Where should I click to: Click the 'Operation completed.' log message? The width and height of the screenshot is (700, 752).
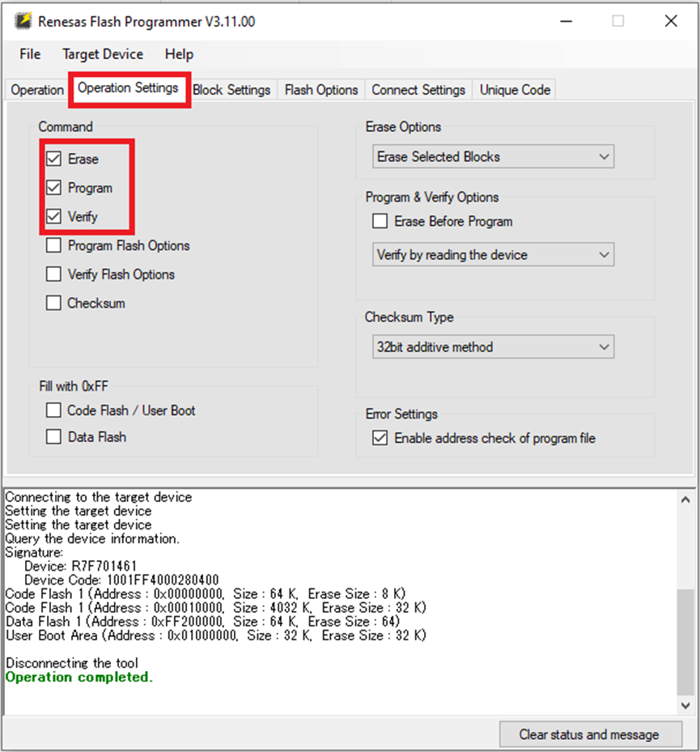(79, 677)
